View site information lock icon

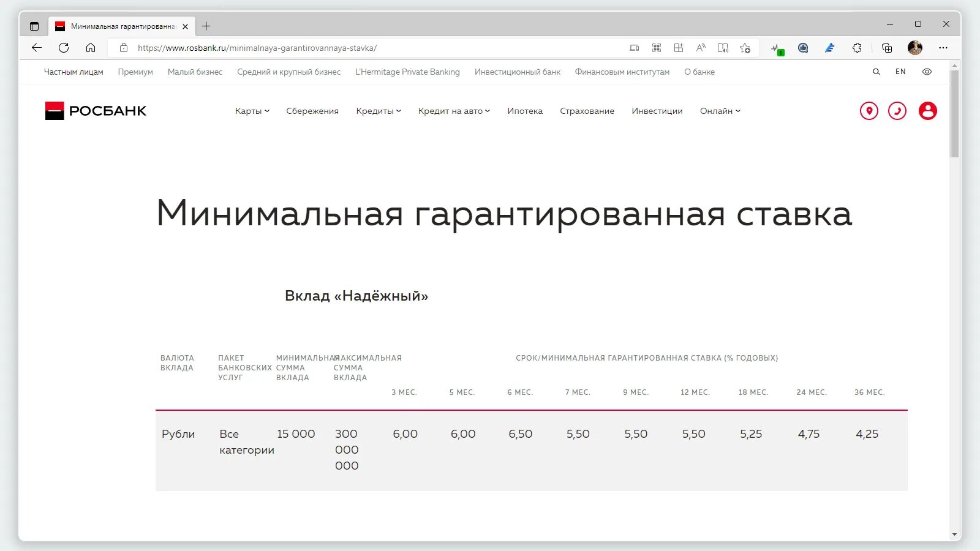pos(124,48)
